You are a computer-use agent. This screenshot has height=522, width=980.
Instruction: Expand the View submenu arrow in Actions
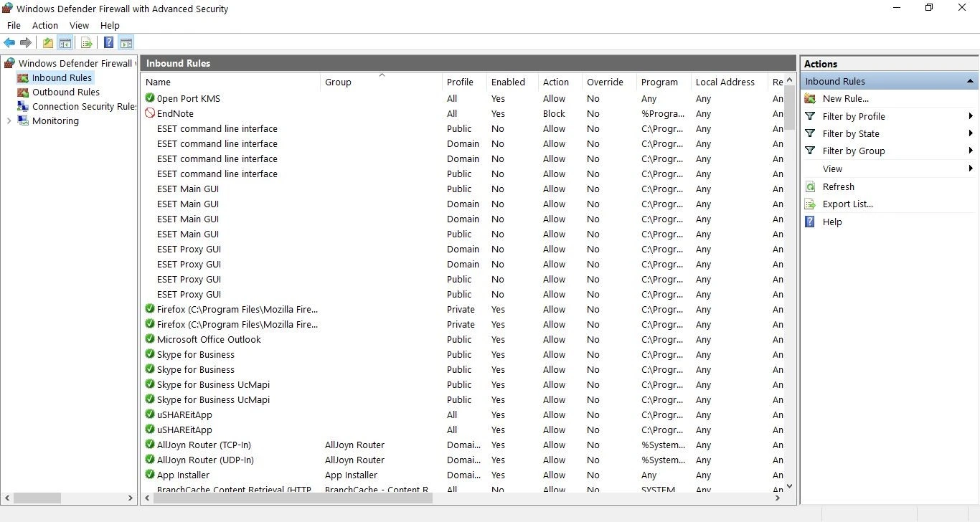tap(971, 169)
